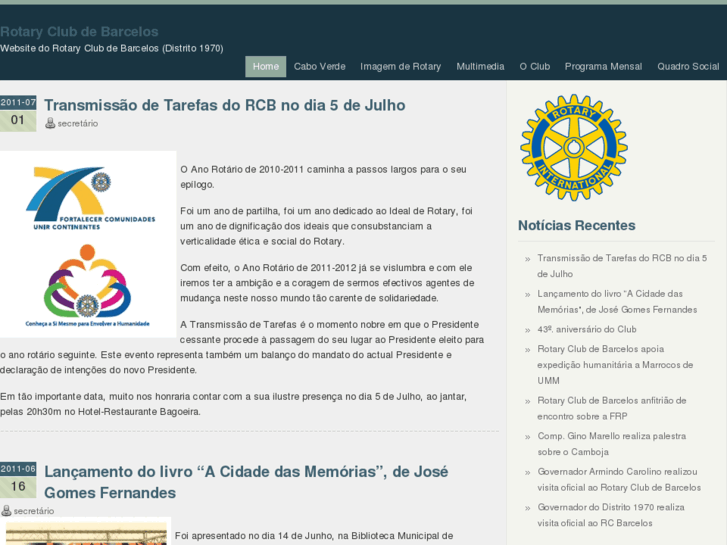
Task: Open recent news anfitrião de encontro sobre FRP
Action: pos(612,408)
